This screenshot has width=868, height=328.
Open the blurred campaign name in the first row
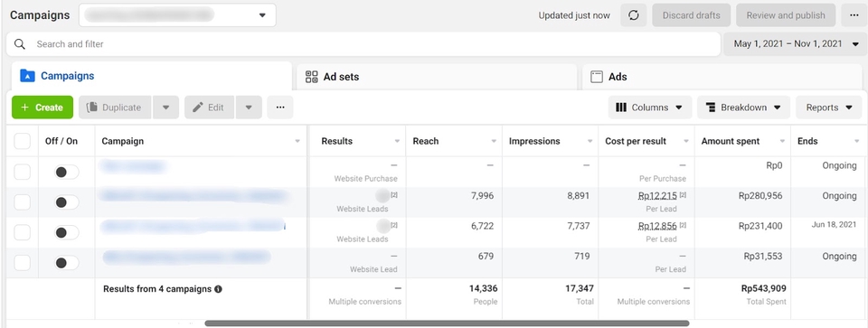coord(133,166)
